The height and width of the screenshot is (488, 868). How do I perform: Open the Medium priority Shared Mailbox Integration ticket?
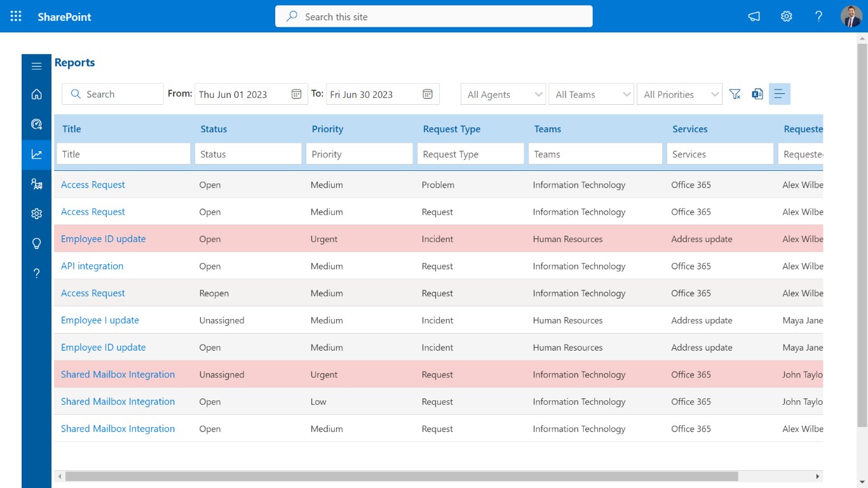[x=118, y=429]
